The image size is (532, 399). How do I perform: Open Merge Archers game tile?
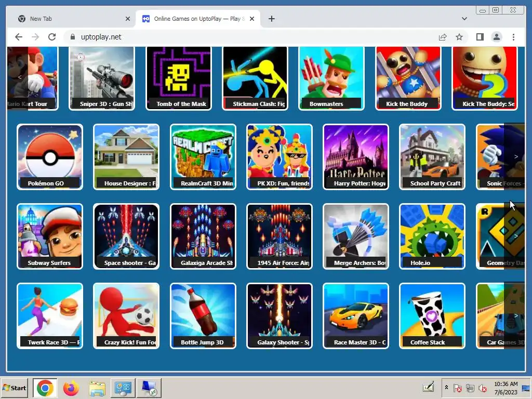tap(356, 236)
